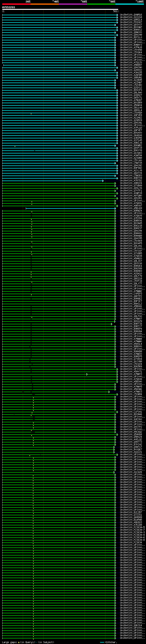Click the UniRef100_O81108 label
The width and height of the screenshot is (146, 644).
click(x=131, y=108)
